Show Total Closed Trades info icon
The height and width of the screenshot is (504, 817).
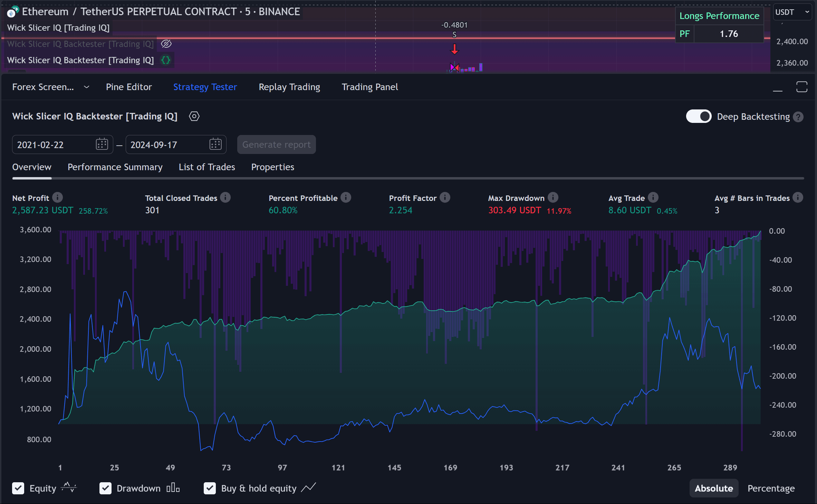click(x=225, y=197)
